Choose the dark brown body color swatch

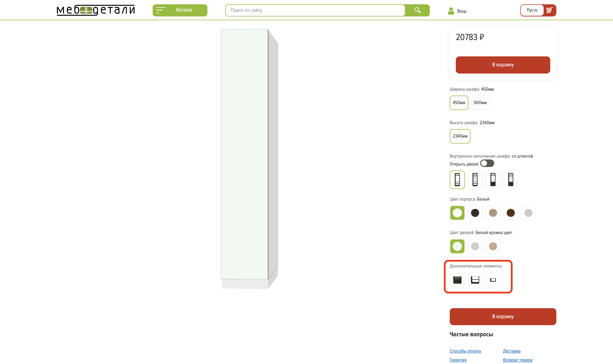tap(511, 213)
